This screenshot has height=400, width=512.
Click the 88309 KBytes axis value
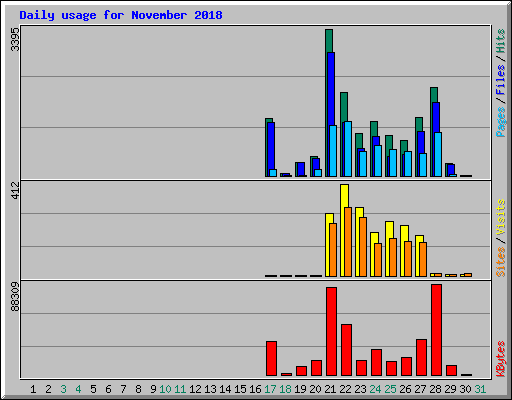coord(15,297)
